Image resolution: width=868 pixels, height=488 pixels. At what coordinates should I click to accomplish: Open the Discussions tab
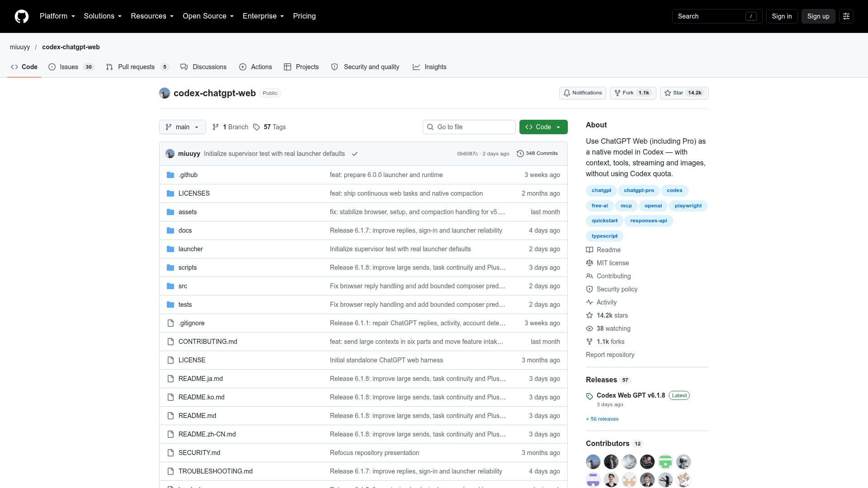pyautogui.click(x=203, y=67)
